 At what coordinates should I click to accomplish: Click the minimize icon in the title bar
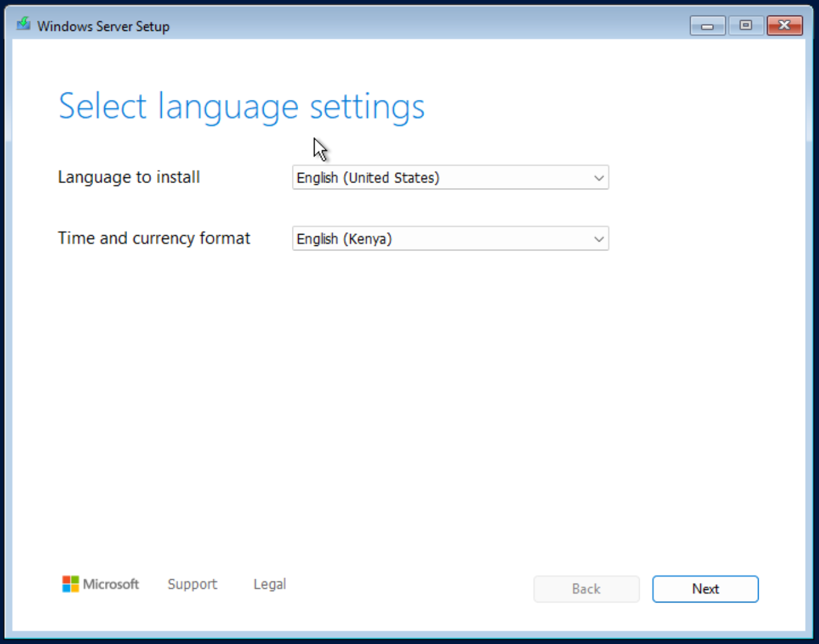707,26
